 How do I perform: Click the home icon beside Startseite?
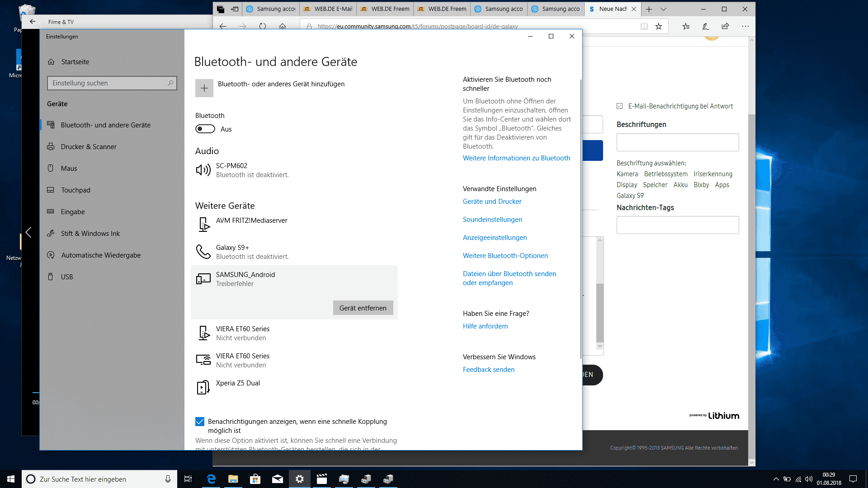pos(51,62)
